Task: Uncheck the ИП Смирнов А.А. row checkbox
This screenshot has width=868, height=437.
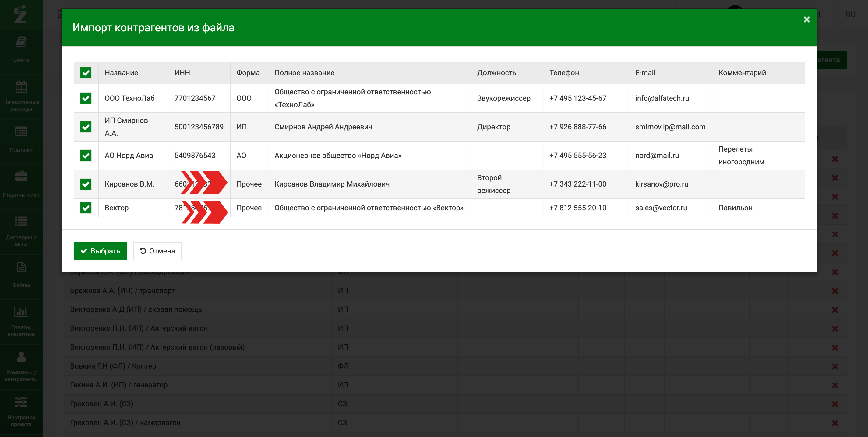Action: (x=86, y=127)
